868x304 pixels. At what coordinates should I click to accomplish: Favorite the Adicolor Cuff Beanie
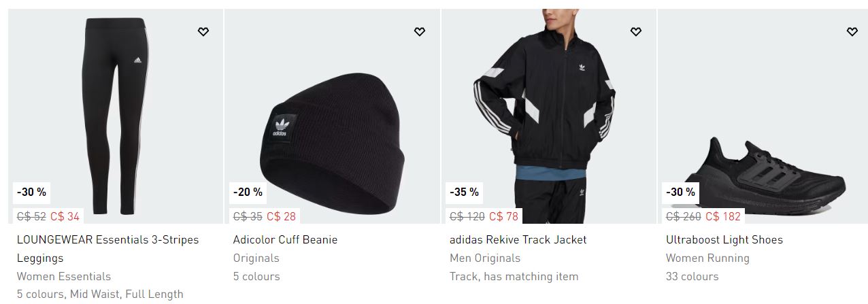point(420,31)
